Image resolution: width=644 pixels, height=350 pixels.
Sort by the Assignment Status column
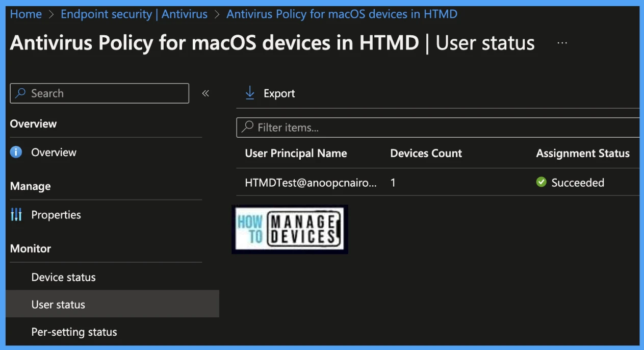[x=583, y=153]
